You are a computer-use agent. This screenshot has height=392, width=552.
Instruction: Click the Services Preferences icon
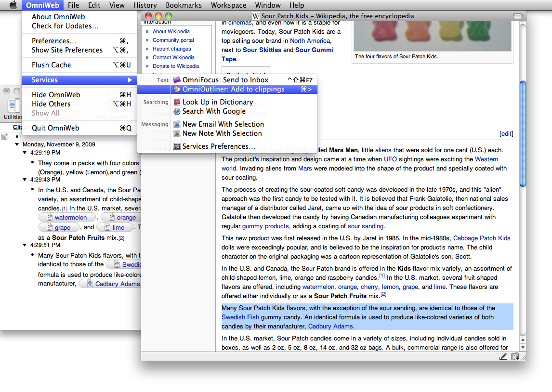tap(177, 146)
